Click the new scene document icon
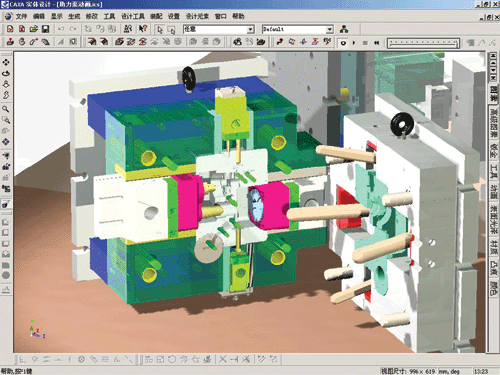This screenshot has height=375, width=500. (10, 29)
